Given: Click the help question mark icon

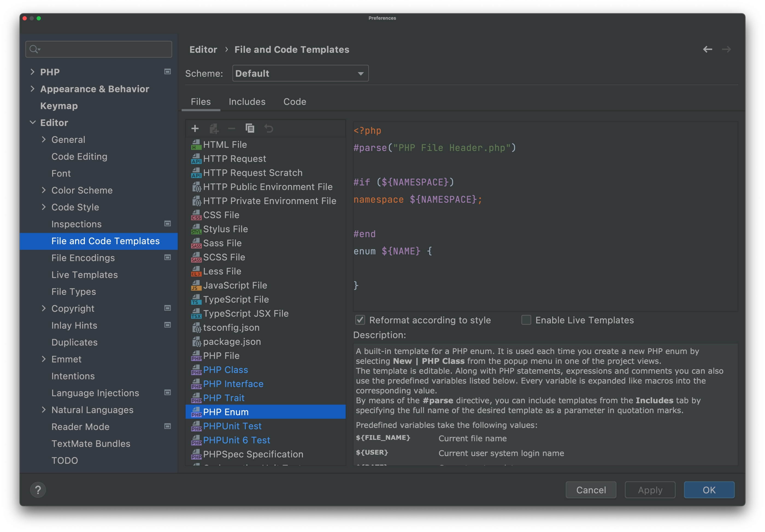Looking at the screenshot, I should (x=38, y=490).
